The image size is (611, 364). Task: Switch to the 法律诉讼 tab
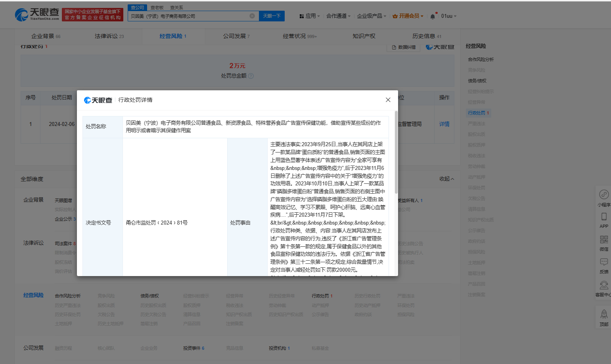click(109, 36)
